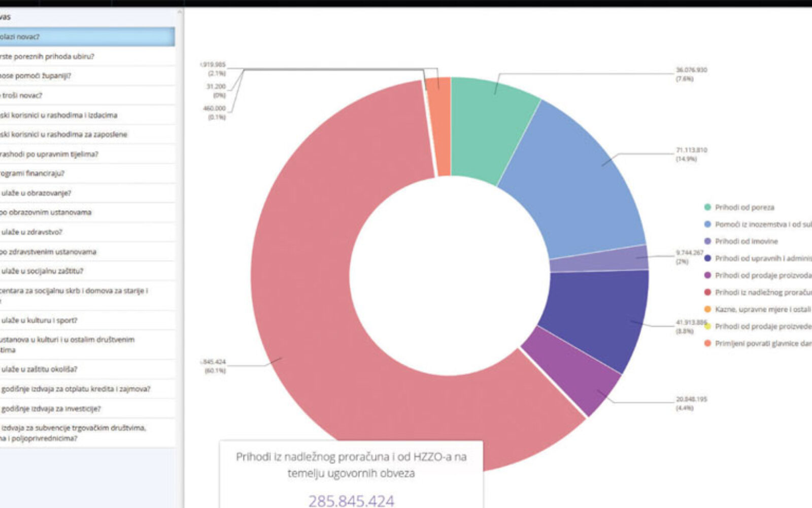Select 'ulaže u obrazovanje?' in sidebar
Screen dimensions: 812x508
click(x=86, y=193)
